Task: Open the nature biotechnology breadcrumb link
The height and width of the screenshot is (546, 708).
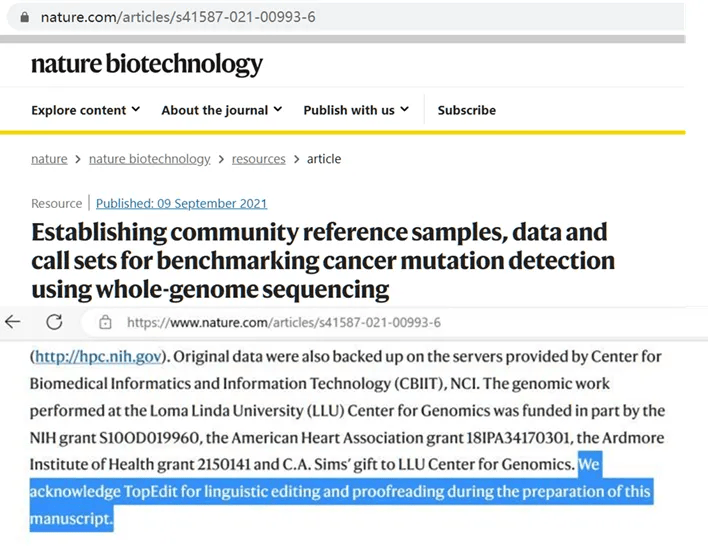Action: click(x=149, y=159)
